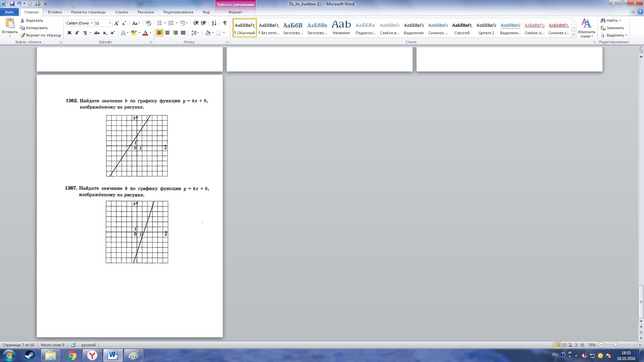Click the increase indent icon
The image size is (644, 362).
[204, 23]
